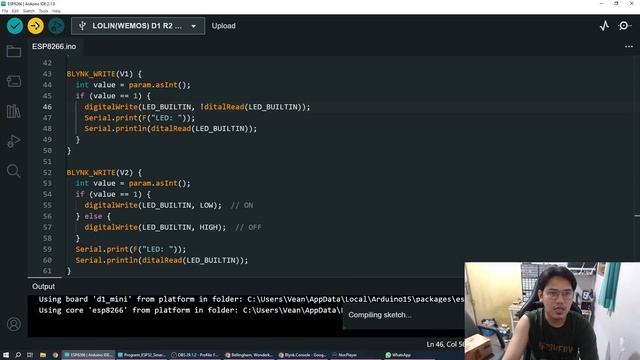Click the BLYNK_WRITE(V2) line

pos(104,173)
